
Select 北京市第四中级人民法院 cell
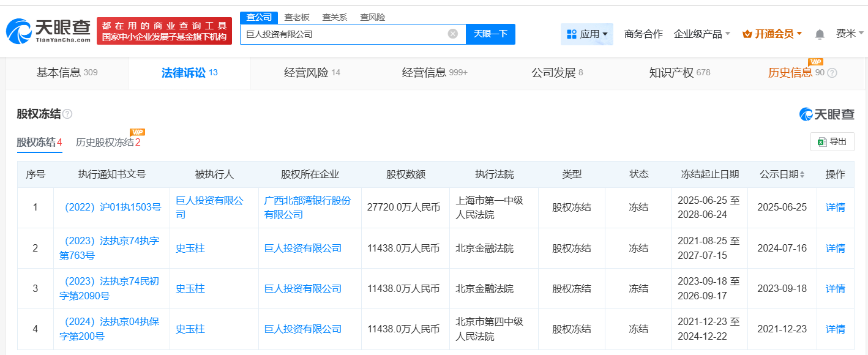[493, 329]
